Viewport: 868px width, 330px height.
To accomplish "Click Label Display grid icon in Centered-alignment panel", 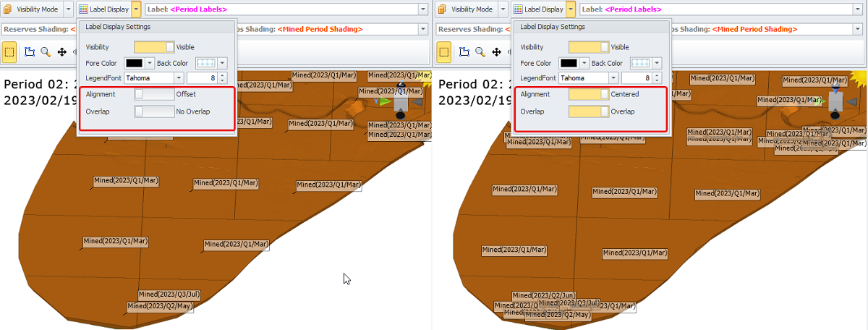I will [x=516, y=9].
